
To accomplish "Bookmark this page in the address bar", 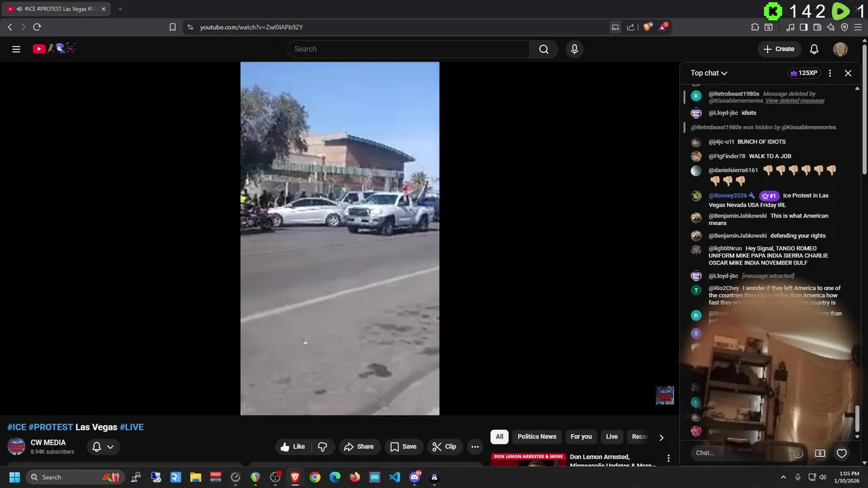I will pyautogui.click(x=172, y=27).
